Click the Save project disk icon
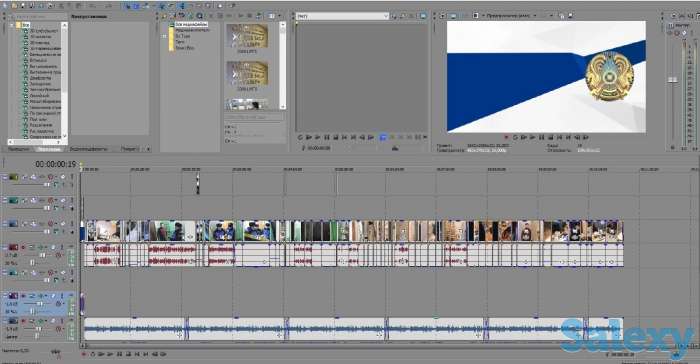The height and width of the screenshot is (364, 700). 22,5
